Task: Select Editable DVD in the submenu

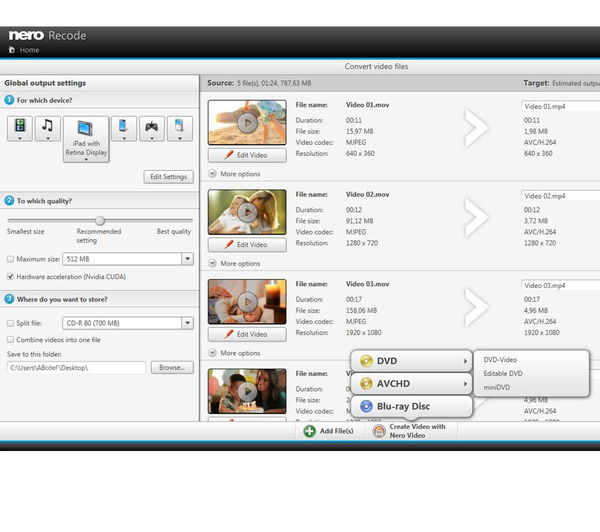Action: click(x=503, y=374)
